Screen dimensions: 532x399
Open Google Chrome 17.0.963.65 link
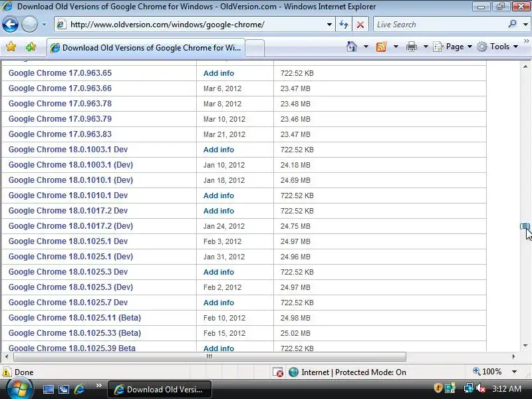(x=60, y=73)
